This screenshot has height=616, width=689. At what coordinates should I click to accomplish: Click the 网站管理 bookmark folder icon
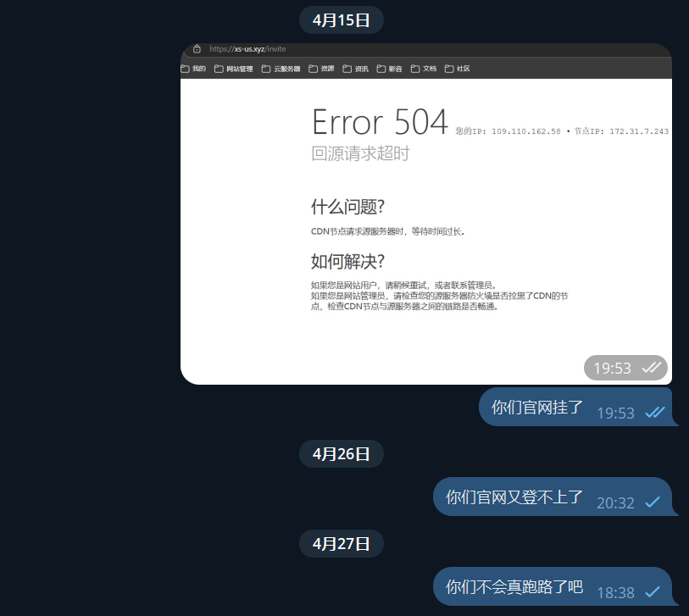click(x=218, y=68)
